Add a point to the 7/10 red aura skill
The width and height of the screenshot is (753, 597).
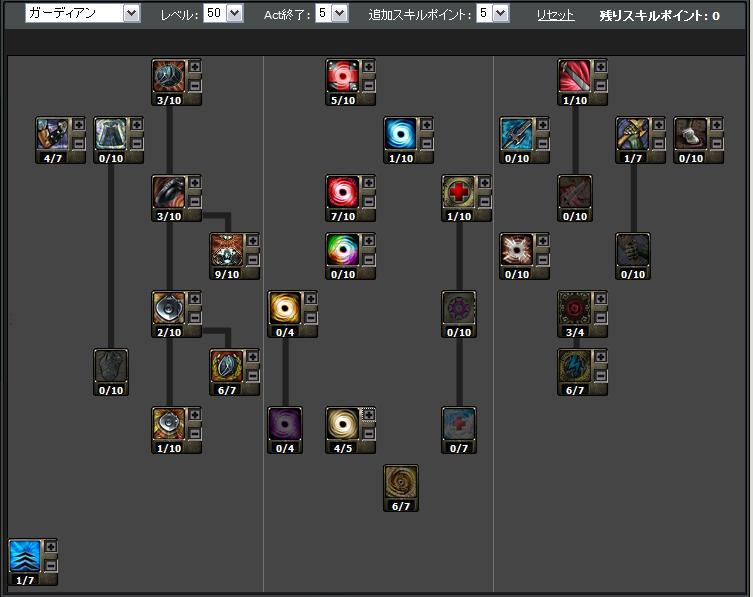(368, 183)
